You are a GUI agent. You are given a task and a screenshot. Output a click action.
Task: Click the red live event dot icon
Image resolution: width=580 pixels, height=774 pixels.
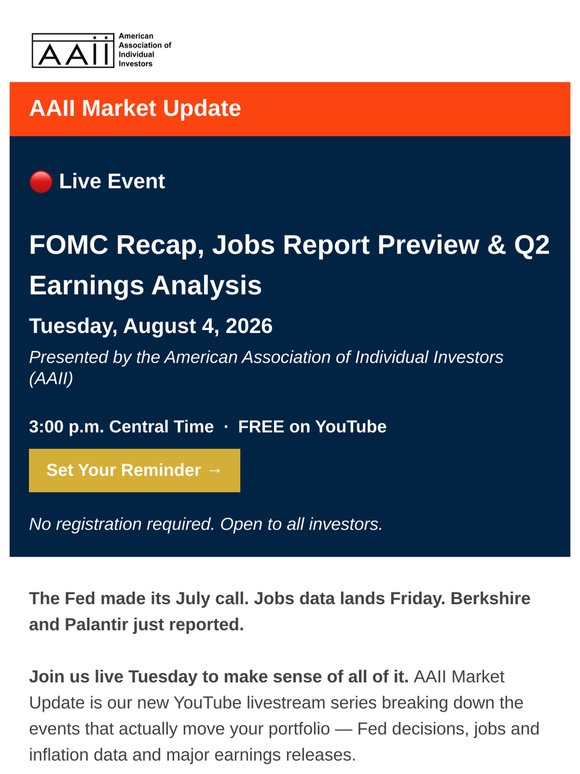(x=41, y=182)
